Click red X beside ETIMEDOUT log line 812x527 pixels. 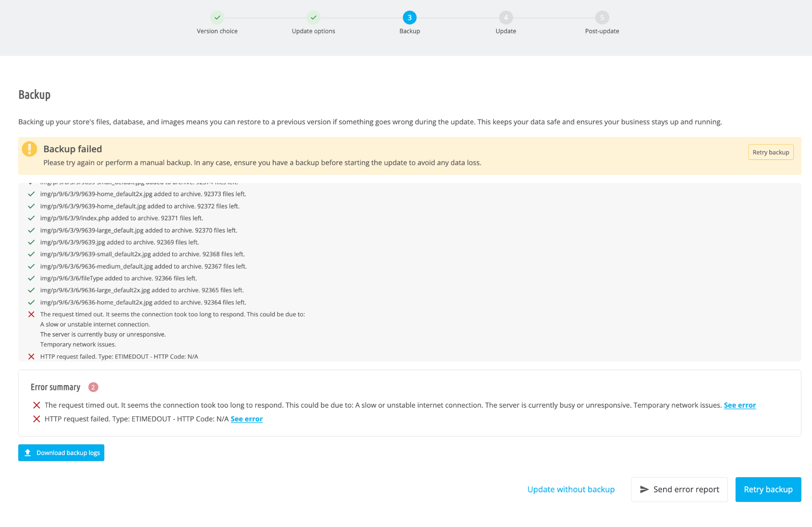click(31, 357)
